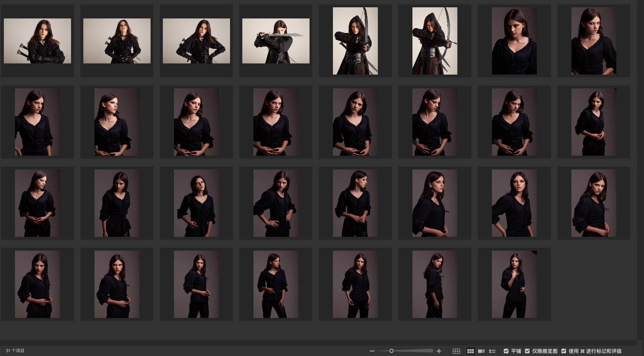644x356 pixels.
Task: Select the third landscape thumbnail in top row
Action: point(196,41)
